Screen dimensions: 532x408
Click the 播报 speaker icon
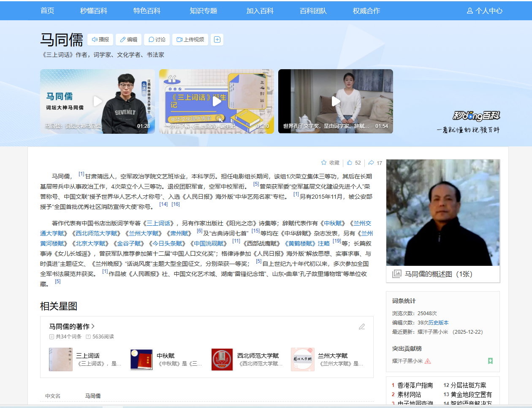pos(95,39)
